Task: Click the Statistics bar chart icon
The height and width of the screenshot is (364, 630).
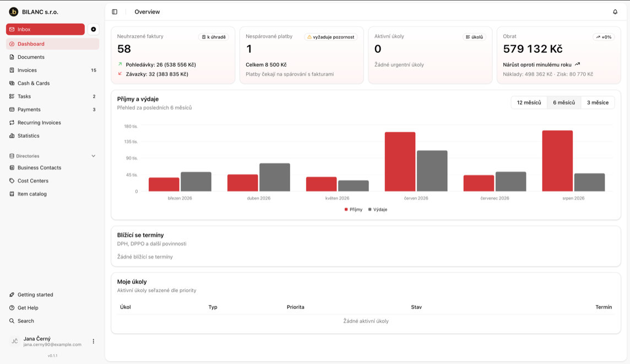Action: 12,136
